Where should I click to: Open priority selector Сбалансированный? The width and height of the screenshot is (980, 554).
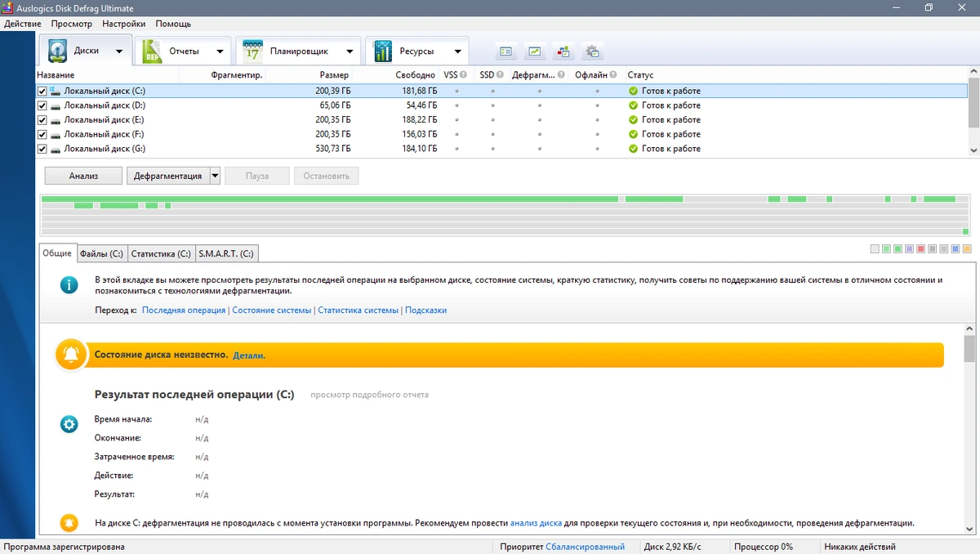point(585,547)
